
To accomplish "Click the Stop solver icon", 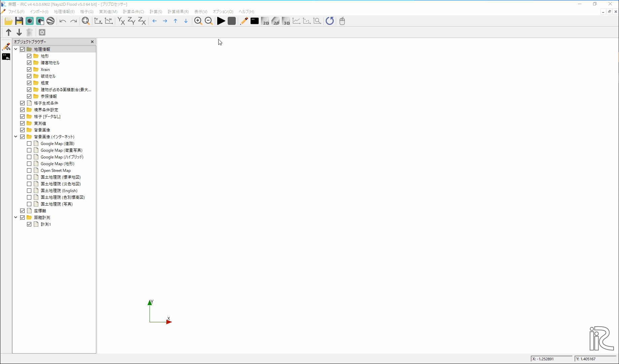I will [x=231, y=21].
